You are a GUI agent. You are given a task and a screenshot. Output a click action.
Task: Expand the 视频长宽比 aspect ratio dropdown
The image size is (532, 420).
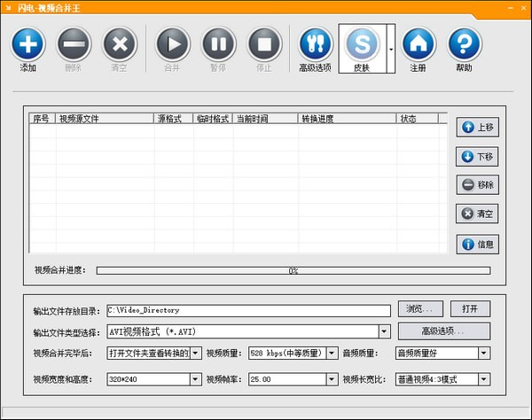click(x=484, y=379)
